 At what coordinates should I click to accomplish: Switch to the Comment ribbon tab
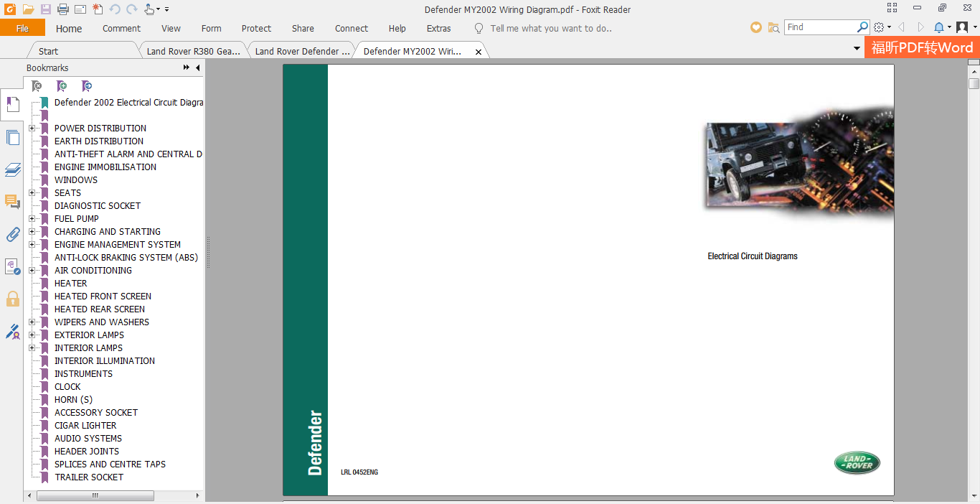121,29
